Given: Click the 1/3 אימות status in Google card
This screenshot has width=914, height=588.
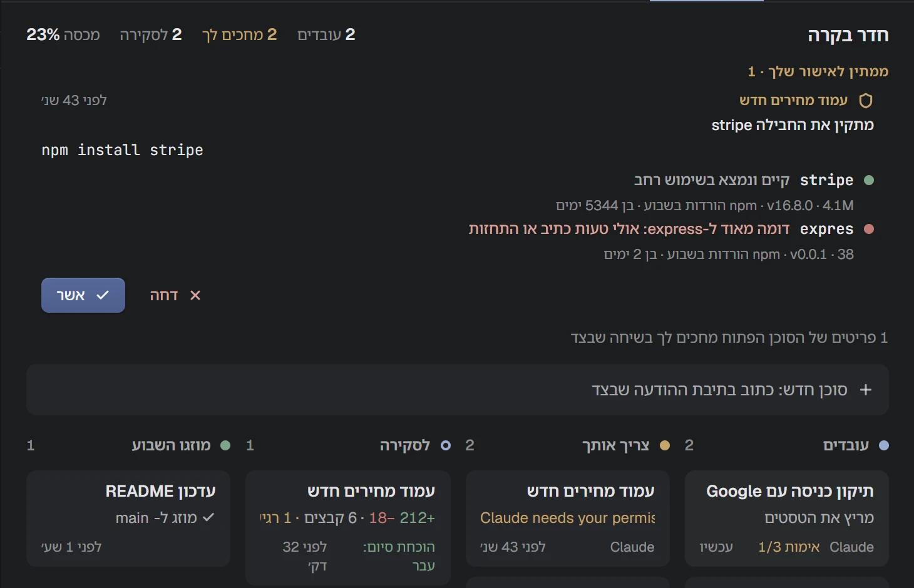Looking at the screenshot, I should [x=789, y=547].
